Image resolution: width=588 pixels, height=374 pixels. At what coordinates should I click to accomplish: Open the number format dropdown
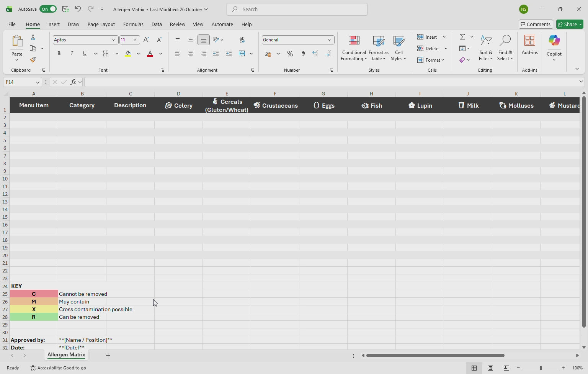click(x=329, y=39)
